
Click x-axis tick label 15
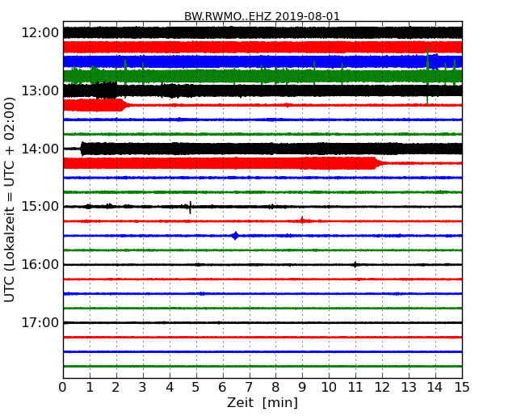[x=462, y=387]
